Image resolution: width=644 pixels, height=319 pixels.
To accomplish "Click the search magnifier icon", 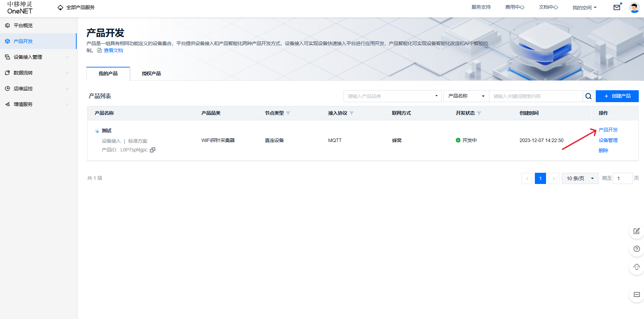I will (588, 96).
